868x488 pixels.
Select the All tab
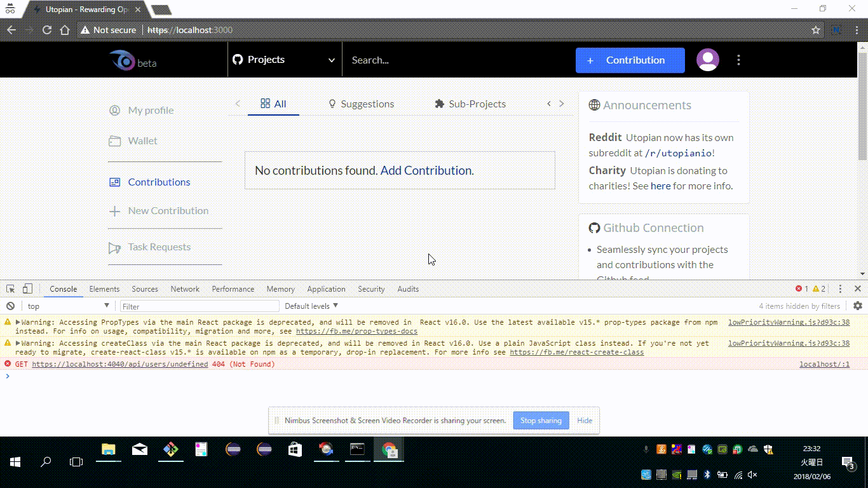coord(273,104)
